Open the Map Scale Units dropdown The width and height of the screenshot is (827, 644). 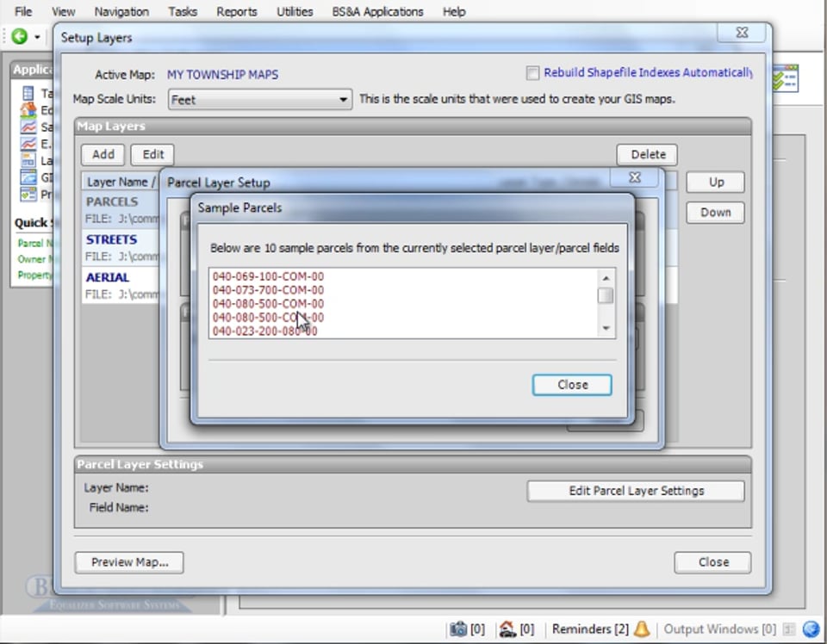point(260,99)
